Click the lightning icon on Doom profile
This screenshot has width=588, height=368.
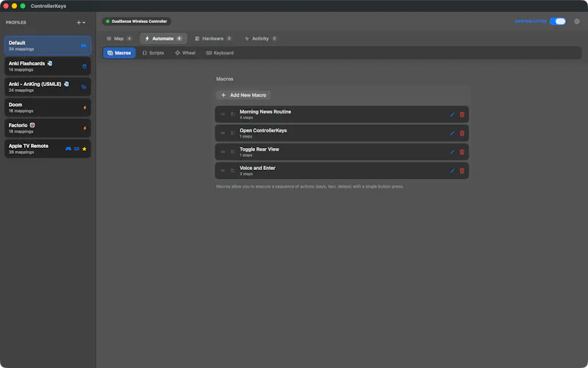pos(85,107)
